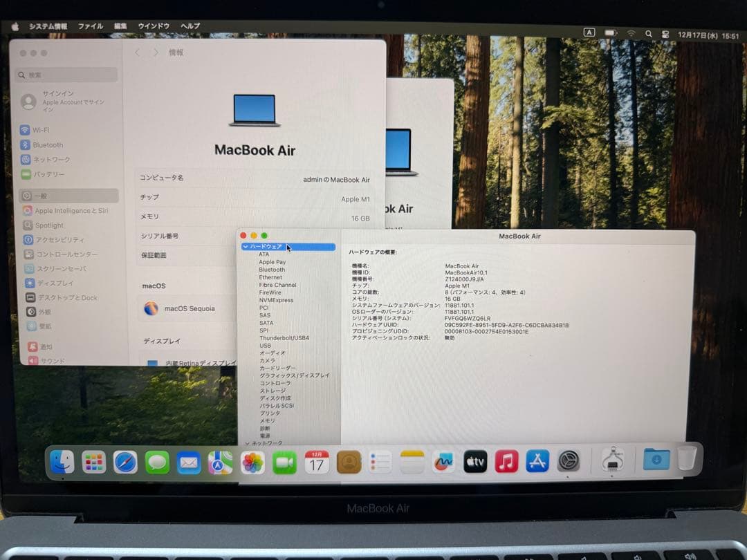Select Thunderbolt/USB4 in the hardware tree
Image resolution: width=747 pixels, height=560 pixels.
click(284, 338)
